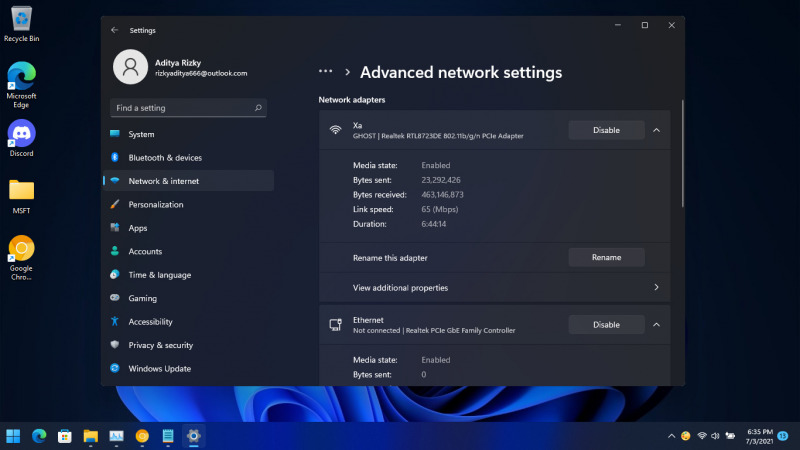Expand the breadcrumb ellipsis menu

click(326, 71)
